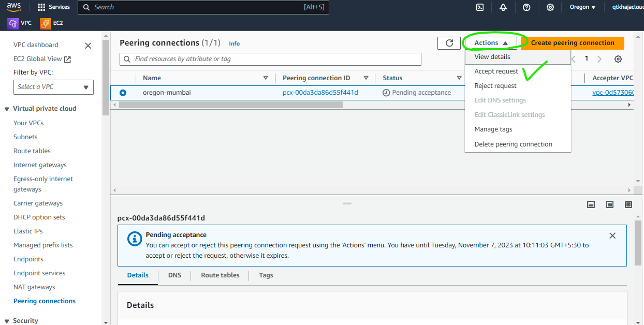
Task: Open the AWS console home logo
Action: point(14,7)
